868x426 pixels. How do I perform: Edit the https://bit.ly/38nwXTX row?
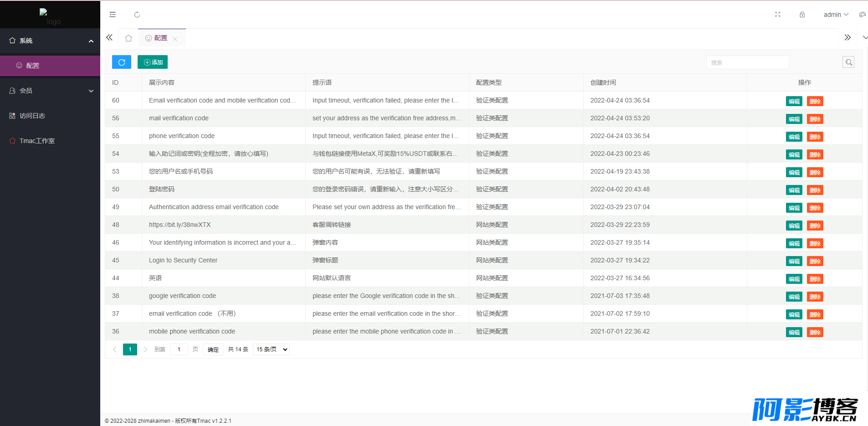[x=794, y=226]
